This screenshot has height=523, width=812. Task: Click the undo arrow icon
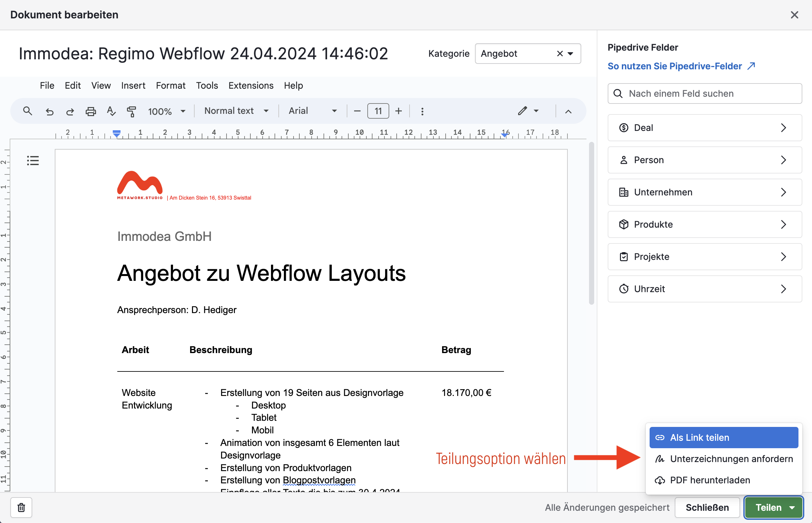click(50, 111)
